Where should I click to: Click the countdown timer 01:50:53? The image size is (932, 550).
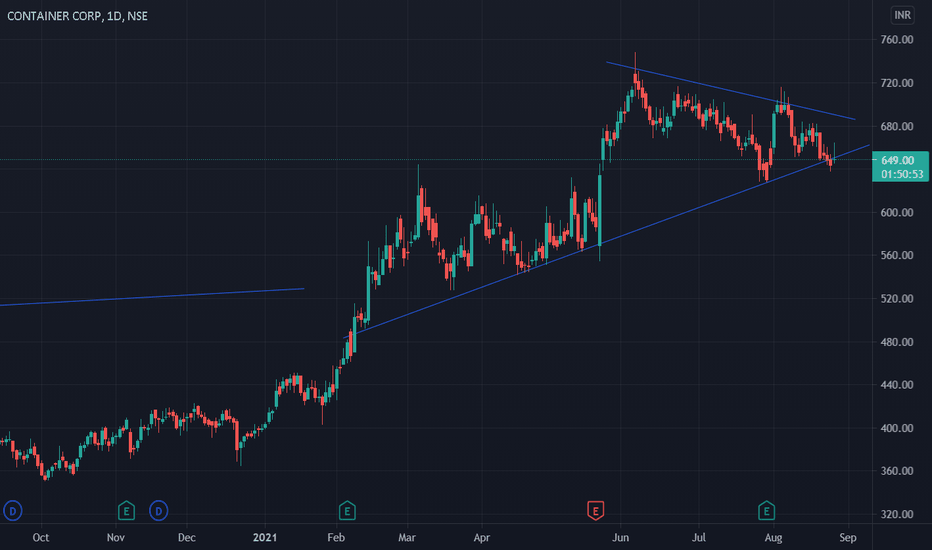(x=902, y=174)
